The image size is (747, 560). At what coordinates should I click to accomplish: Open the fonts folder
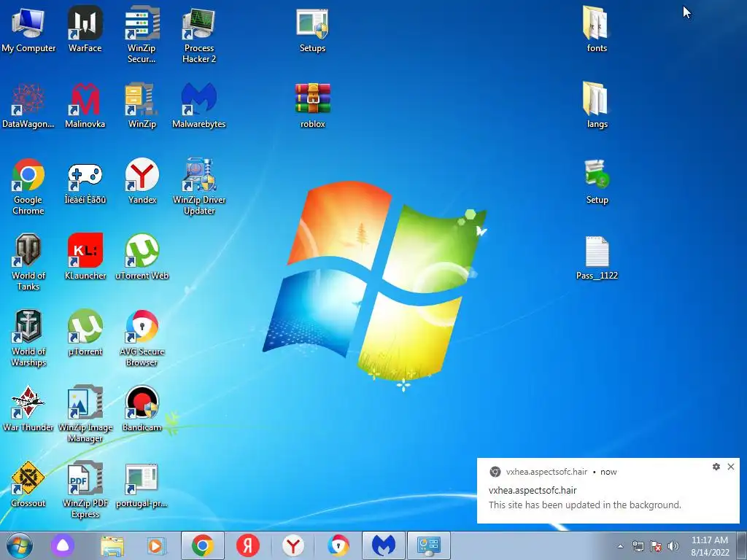click(x=597, y=29)
